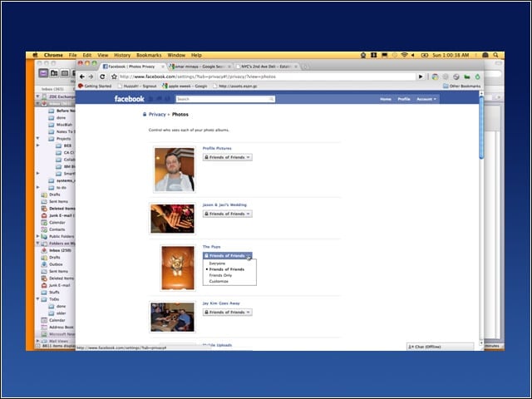532x399 pixels.
Task: Click the Getting Started bookmark icon
Action: pos(81,86)
